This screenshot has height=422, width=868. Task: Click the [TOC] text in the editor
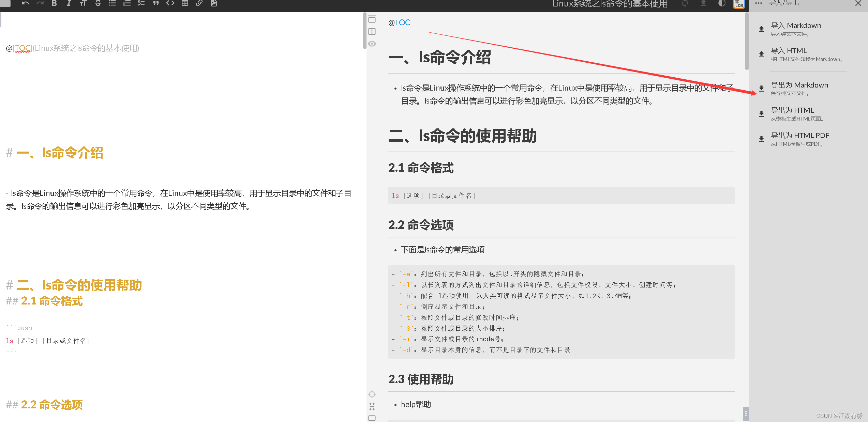23,48
